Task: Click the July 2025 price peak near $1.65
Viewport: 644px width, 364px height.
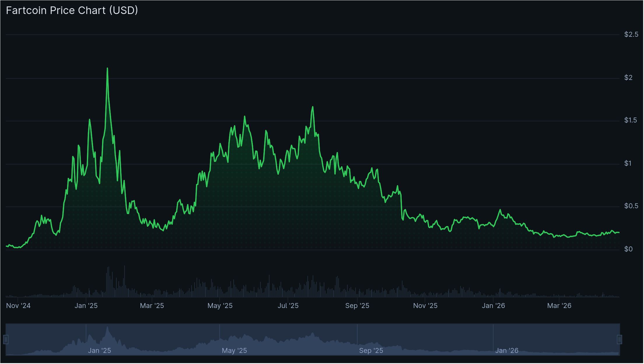Action: coord(313,107)
